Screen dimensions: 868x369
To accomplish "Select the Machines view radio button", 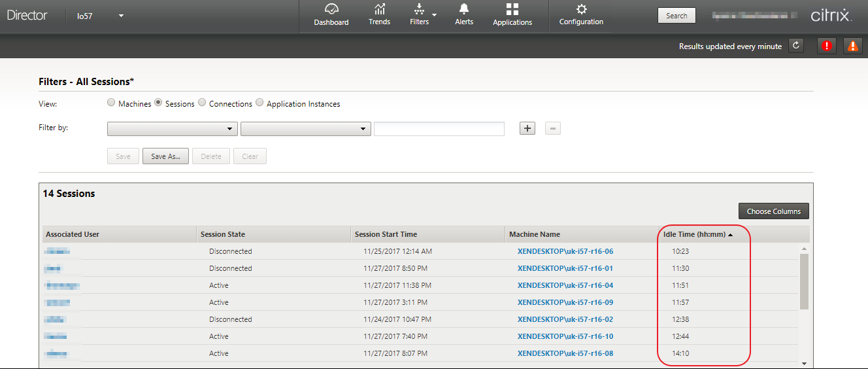I will pos(111,103).
